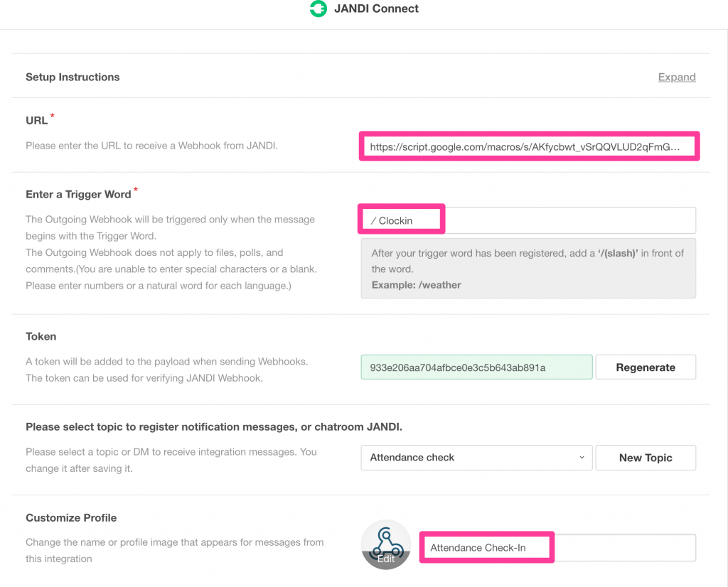Open the Attendance check topic dropdown
Screen dimensions: 728x587
point(476,458)
